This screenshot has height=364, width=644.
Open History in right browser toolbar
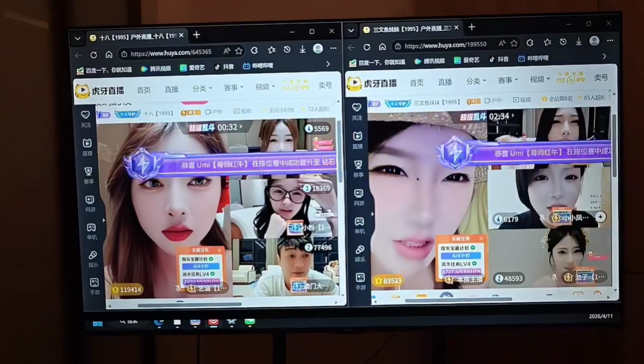(563, 42)
